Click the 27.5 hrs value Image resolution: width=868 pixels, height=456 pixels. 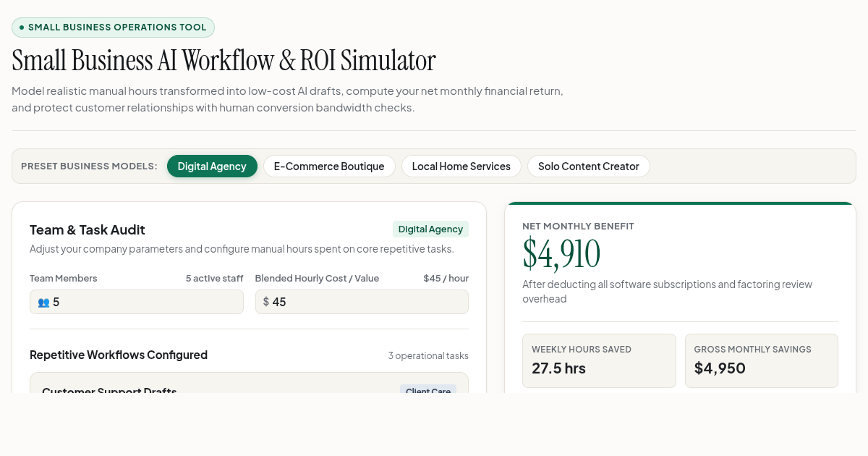click(558, 368)
